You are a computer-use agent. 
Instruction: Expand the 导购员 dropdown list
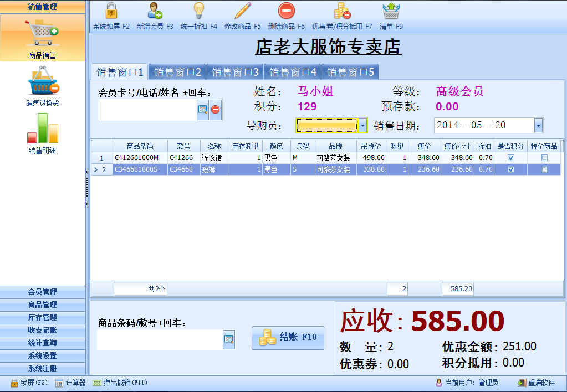(363, 126)
